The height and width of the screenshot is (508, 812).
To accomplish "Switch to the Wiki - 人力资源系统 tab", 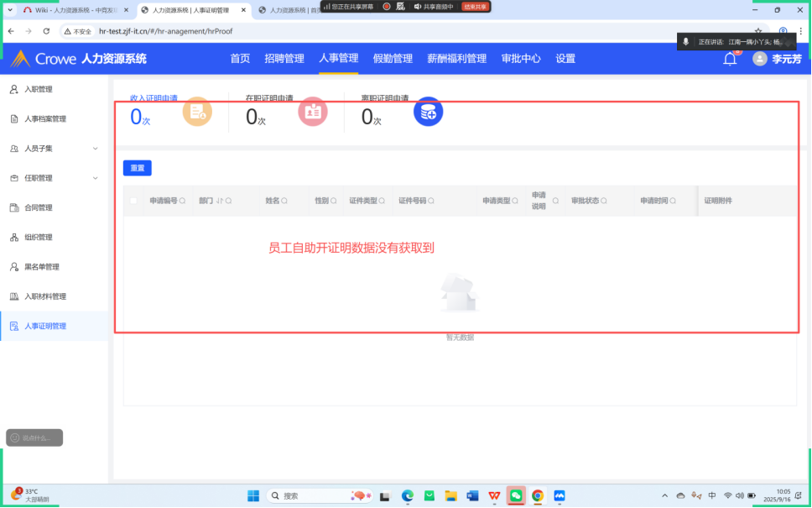I will [x=75, y=10].
